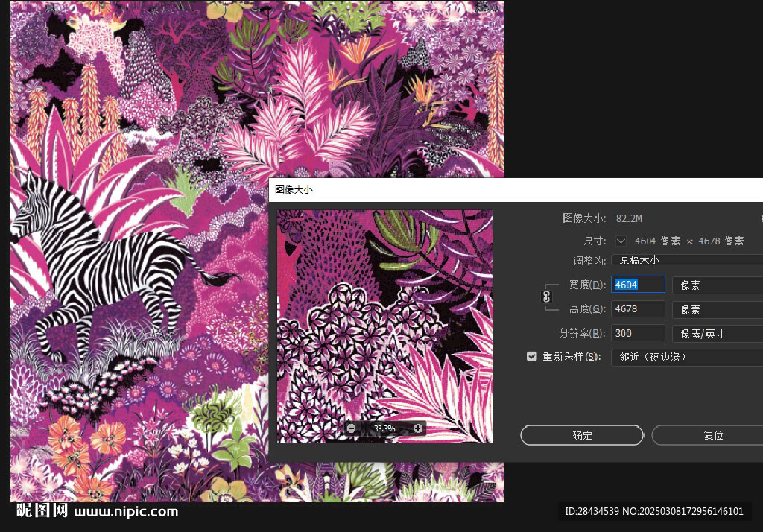Click the 确定 confirm button
The height and width of the screenshot is (532, 763).
582,435
